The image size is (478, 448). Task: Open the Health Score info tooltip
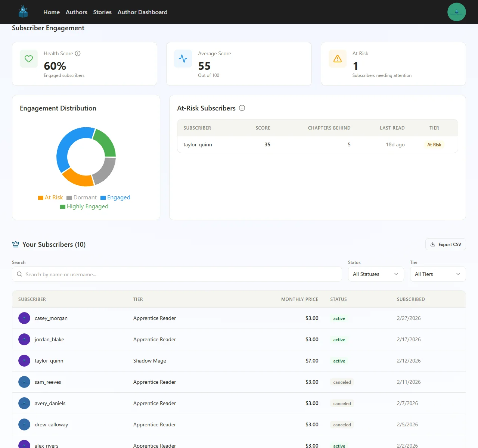point(78,53)
